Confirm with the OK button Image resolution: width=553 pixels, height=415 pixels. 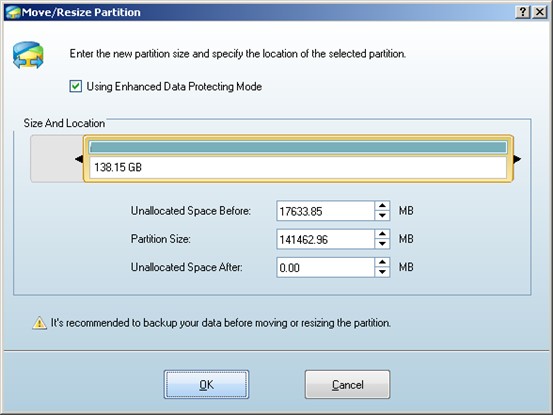[206, 384]
